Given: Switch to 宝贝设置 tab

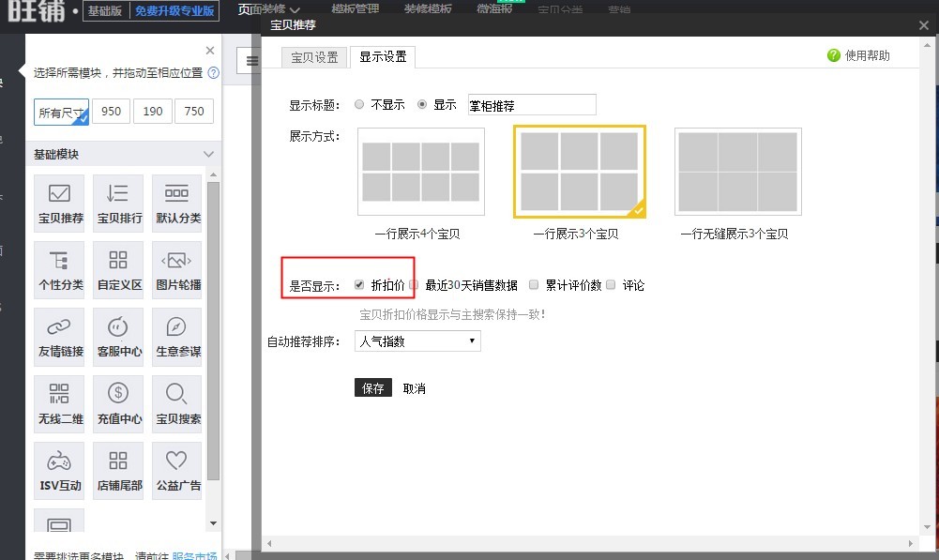Looking at the screenshot, I should (x=314, y=57).
